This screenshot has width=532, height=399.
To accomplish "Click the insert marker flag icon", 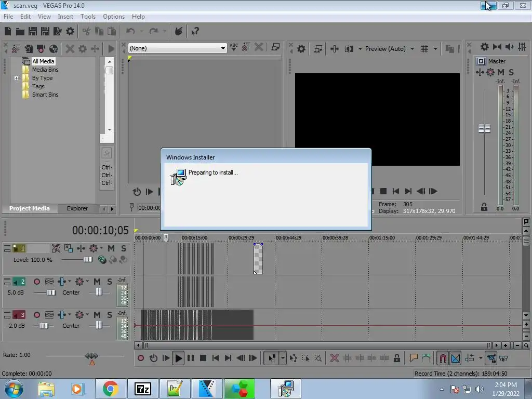I will [414, 357].
